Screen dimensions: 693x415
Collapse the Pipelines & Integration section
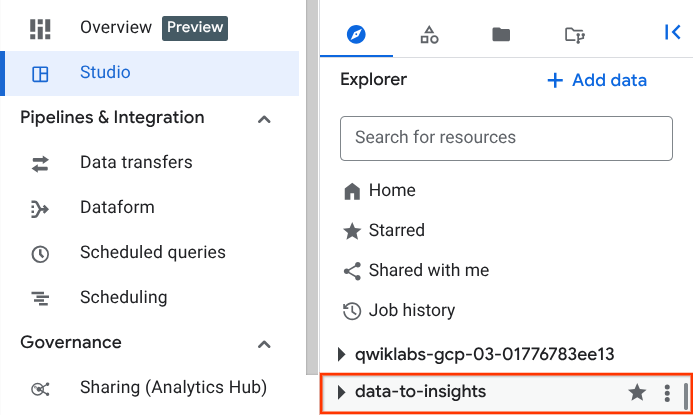point(264,119)
